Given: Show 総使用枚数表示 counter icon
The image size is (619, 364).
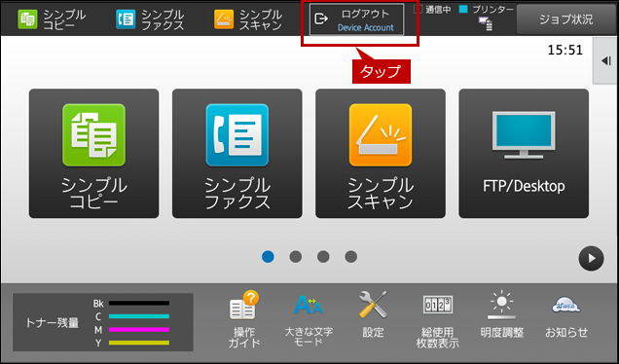Looking at the screenshot, I should pyautogui.click(x=437, y=320).
